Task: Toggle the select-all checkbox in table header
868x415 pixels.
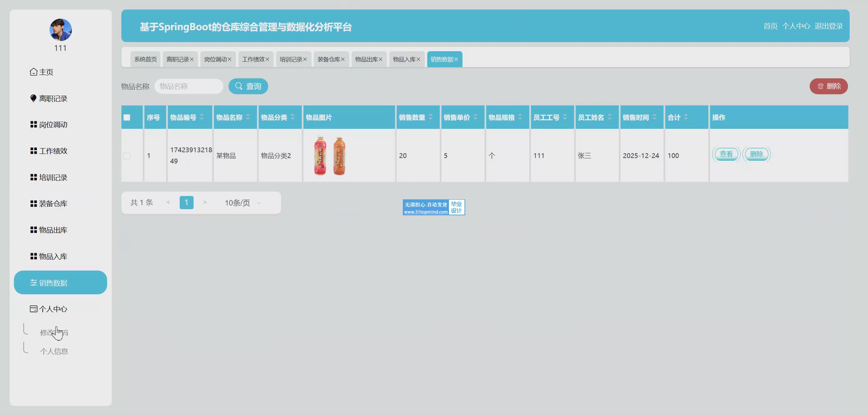Action: pos(127,118)
